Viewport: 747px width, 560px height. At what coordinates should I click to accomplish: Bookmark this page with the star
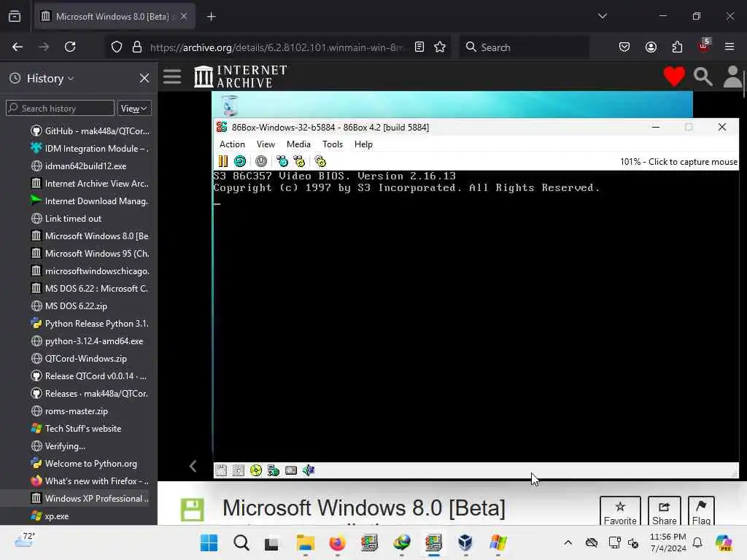coord(440,47)
